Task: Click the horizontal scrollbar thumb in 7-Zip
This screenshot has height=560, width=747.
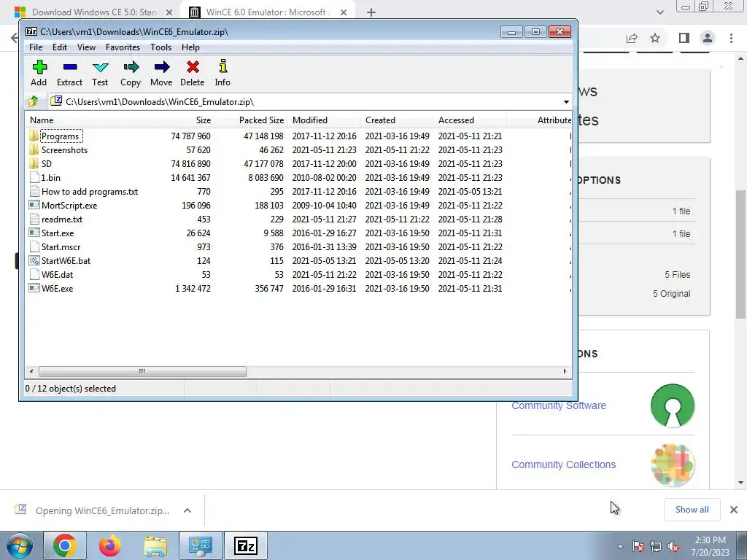Action: 142,371
